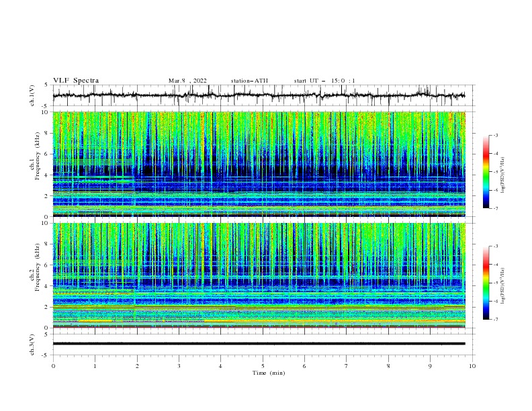The width and height of the screenshot is (532, 411).
Task: Click the "Time (min)" x-axis label
Action: [x=269, y=373]
